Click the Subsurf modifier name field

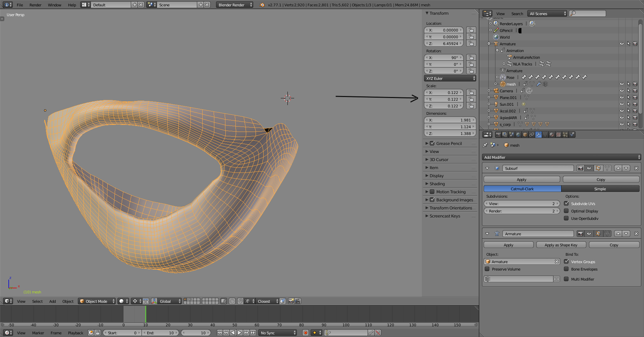(x=538, y=168)
